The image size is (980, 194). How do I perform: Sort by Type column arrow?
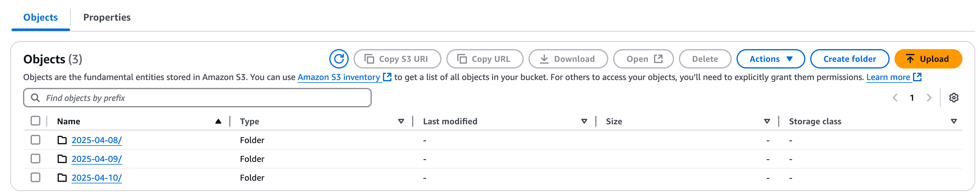tap(401, 121)
